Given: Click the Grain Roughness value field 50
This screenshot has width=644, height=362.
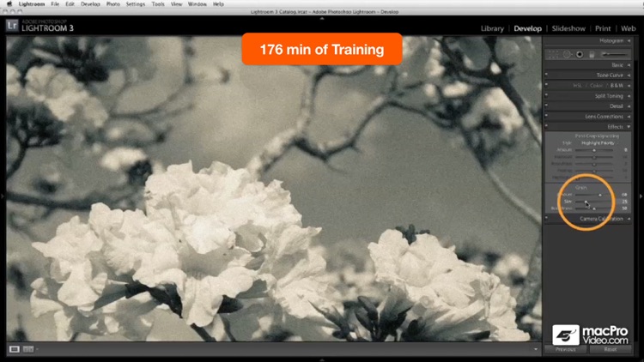Looking at the screenshot, I should pyautogui.click(x=624, y=208).
